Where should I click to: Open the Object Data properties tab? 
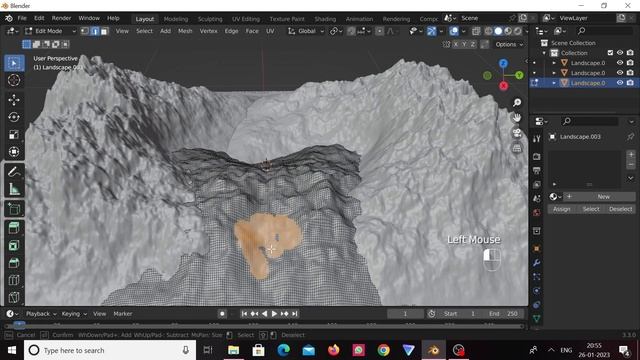[x=537, y=319]
